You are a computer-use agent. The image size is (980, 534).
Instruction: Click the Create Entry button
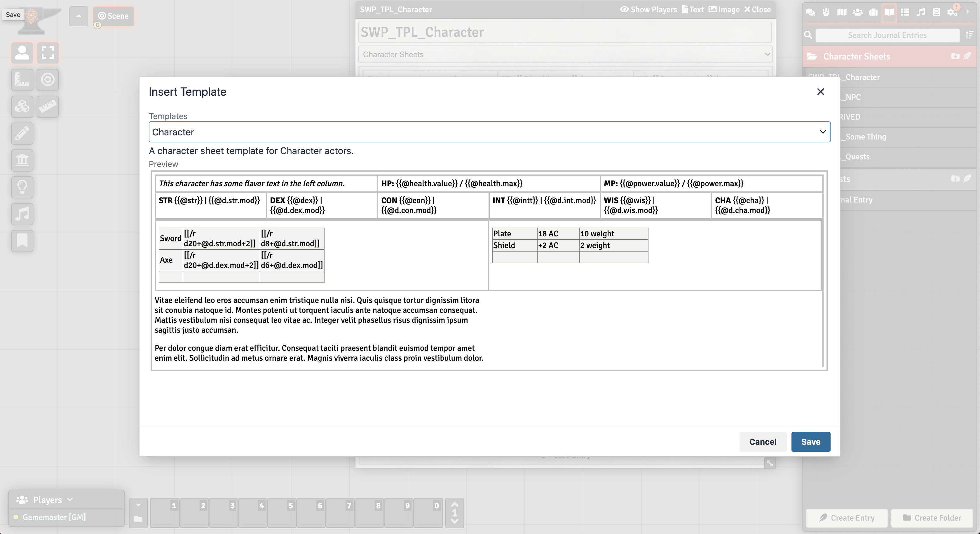coord(847,518)
